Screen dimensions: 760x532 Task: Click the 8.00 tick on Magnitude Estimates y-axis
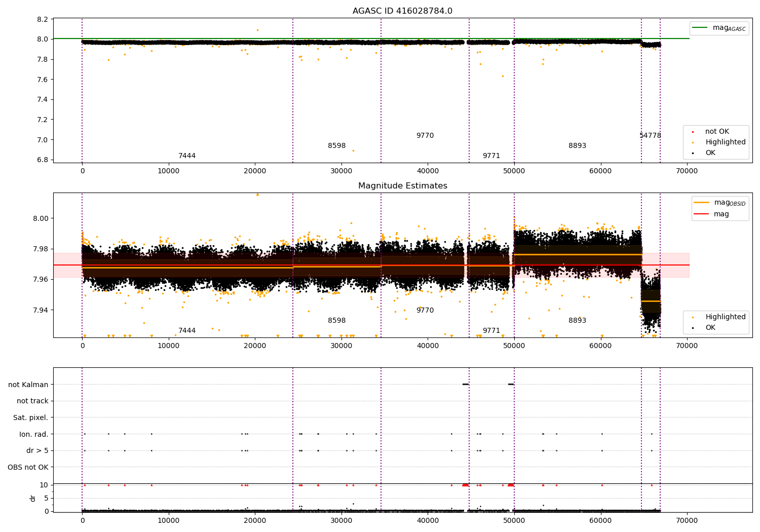click(x=40, y=218)
